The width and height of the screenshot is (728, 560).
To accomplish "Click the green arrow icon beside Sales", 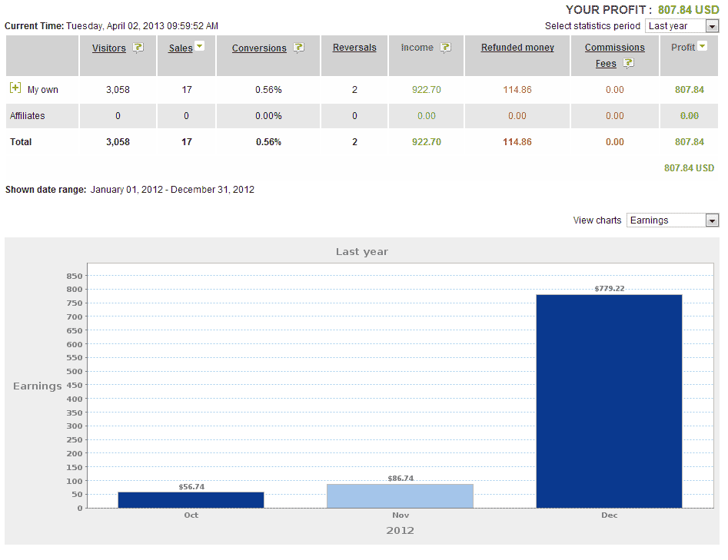I will [200, 47].
